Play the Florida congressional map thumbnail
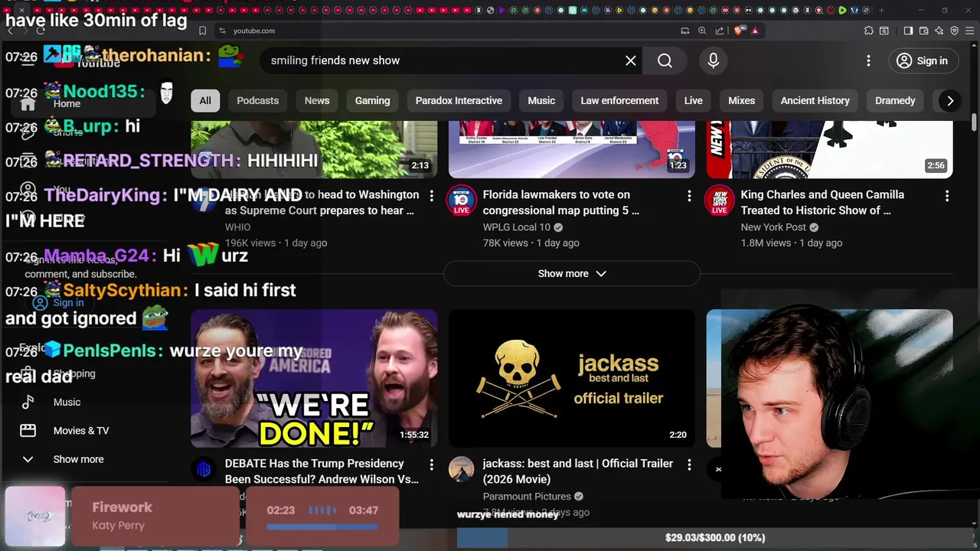This screenshot has width=980, height=551. click(x=572, y=149)
